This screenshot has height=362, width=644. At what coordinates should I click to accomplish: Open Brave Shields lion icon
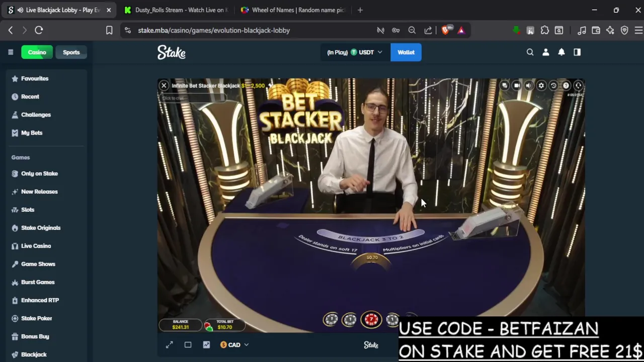click(446, 30)
